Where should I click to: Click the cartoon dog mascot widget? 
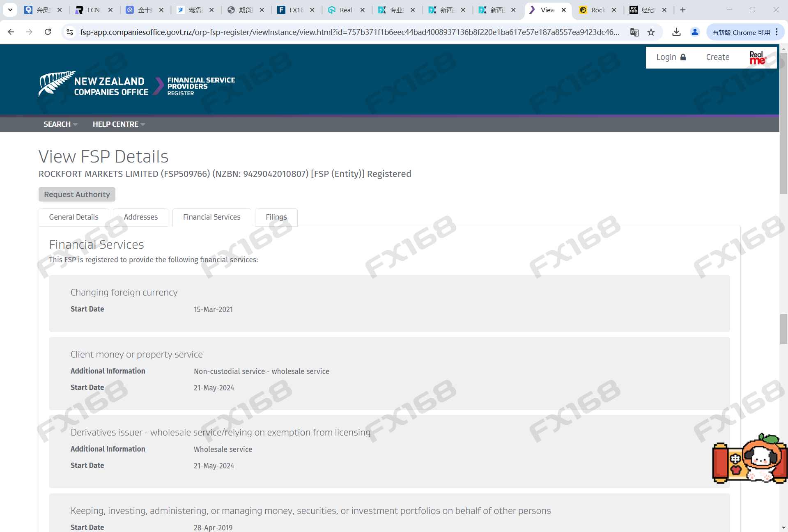[x=750, y=459]
